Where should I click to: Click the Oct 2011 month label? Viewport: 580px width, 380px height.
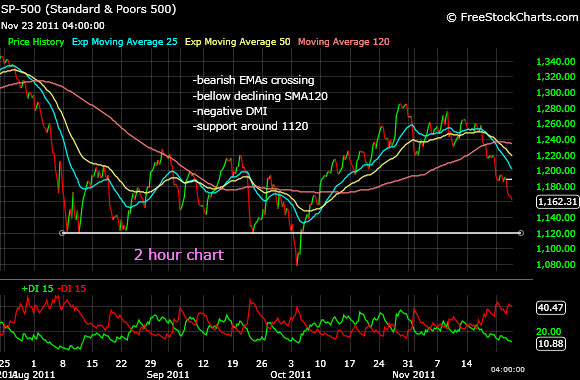(x=291, y=375)
